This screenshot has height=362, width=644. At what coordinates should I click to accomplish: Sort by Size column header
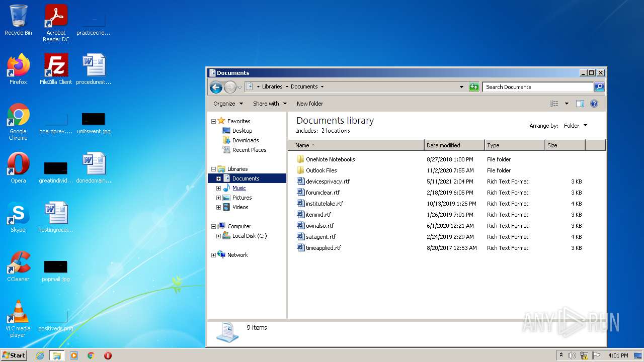(x=565, y=145)
